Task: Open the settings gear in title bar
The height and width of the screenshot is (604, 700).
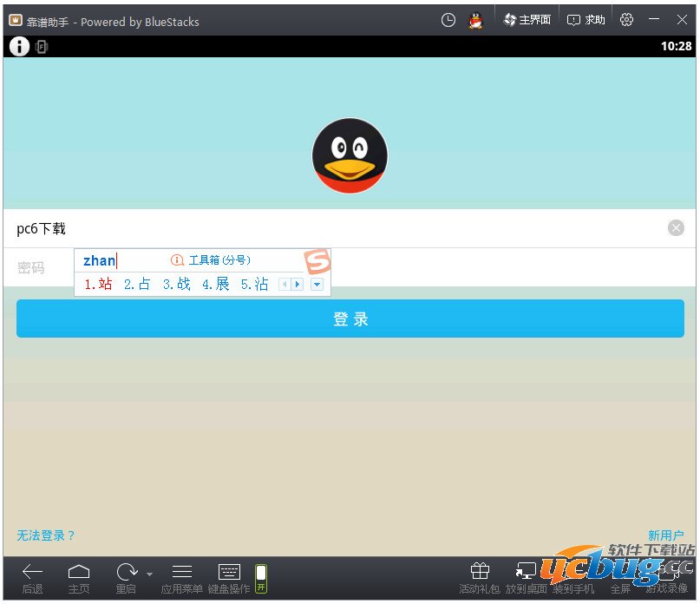Action: coord(627,20)
